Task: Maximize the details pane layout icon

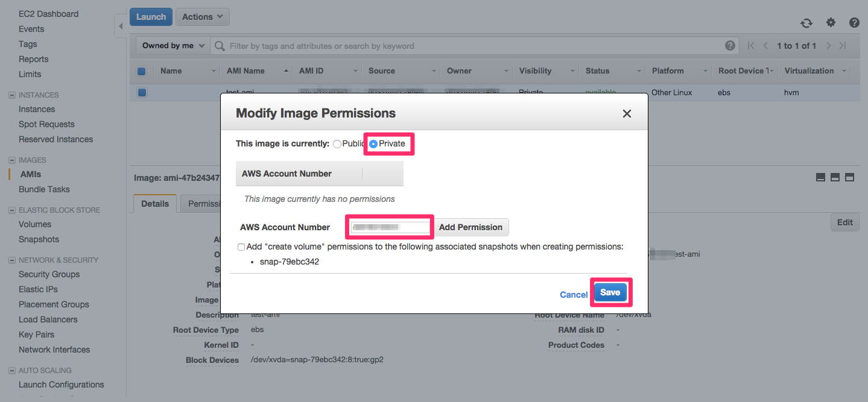Action: click(x=849, y=177)
